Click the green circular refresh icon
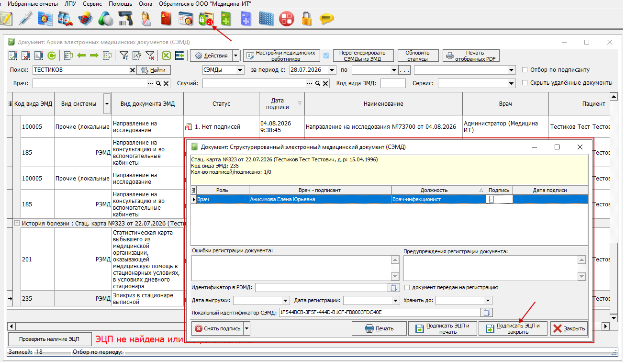Image resolution: width=624 pixels, height=363 pixels. coord(52,56)
